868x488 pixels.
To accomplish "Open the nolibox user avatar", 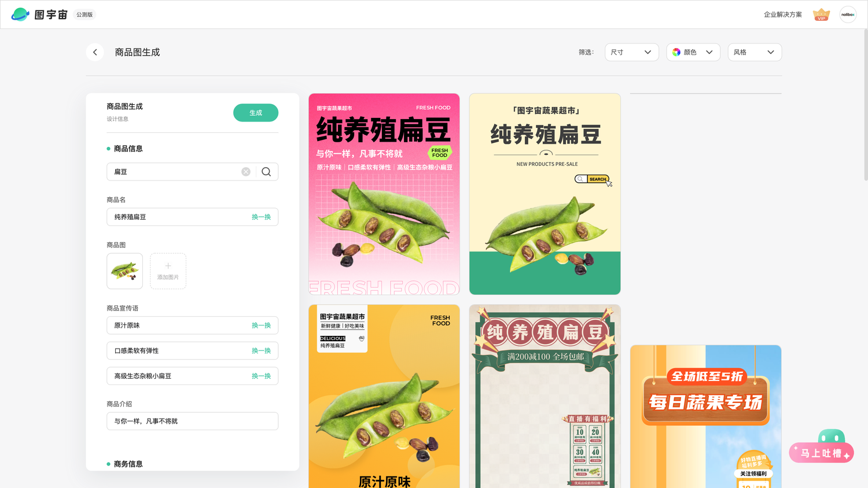I will point(848,14).
